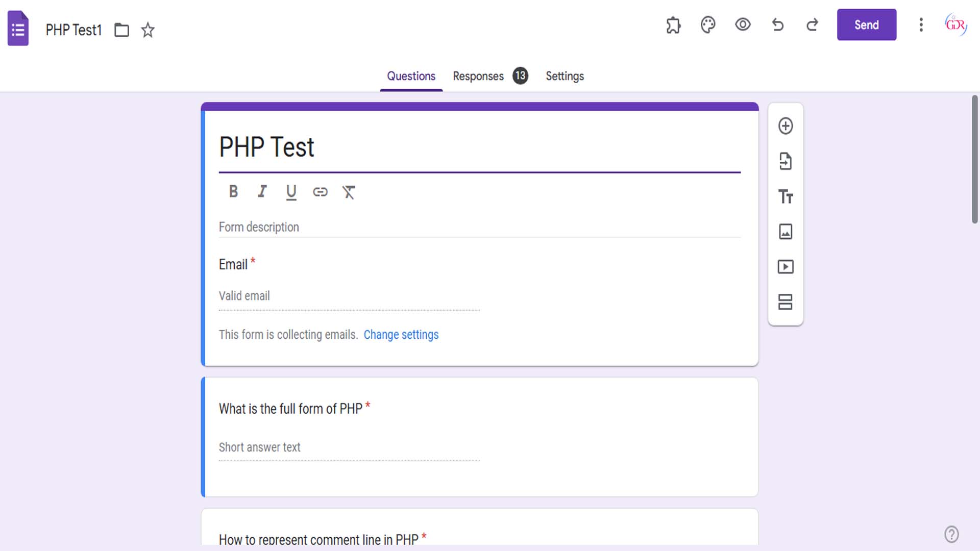Open the more options menu

point(921,25)
